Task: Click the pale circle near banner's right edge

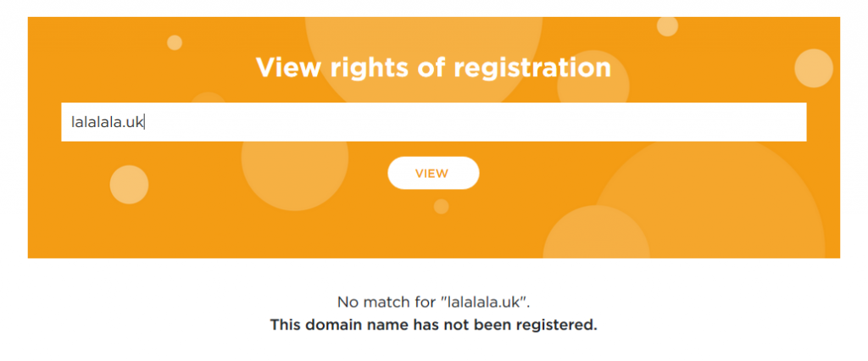Action: click(x=814, y=69)
